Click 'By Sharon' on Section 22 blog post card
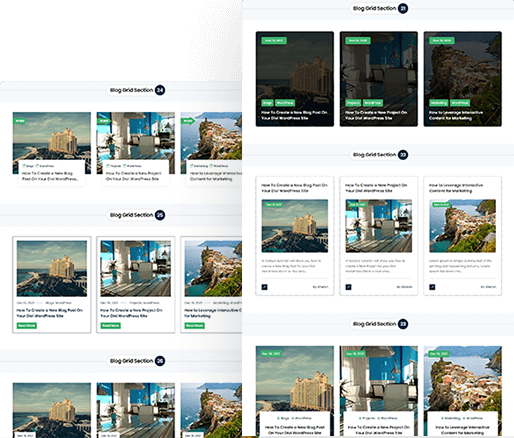The width and height of the screenshot is (514, 438). [x=320, y=287]
